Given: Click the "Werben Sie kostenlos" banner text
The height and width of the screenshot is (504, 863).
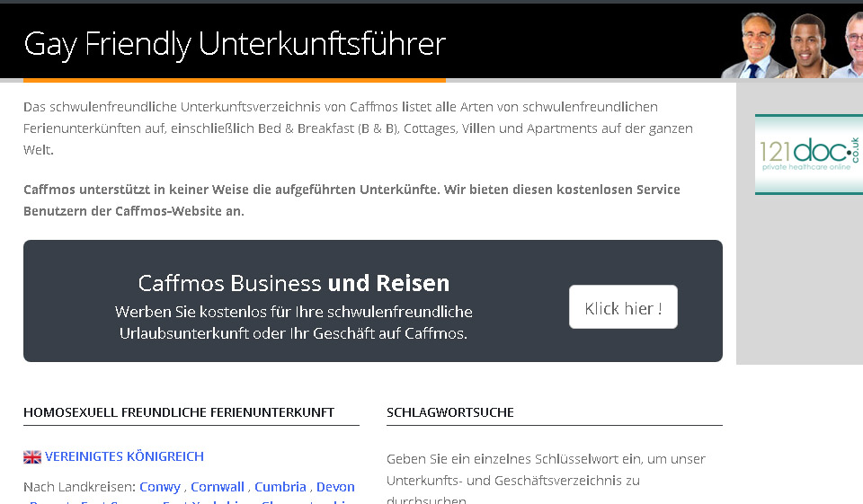Looking at the screenshot, I should (x=293, y=323).
